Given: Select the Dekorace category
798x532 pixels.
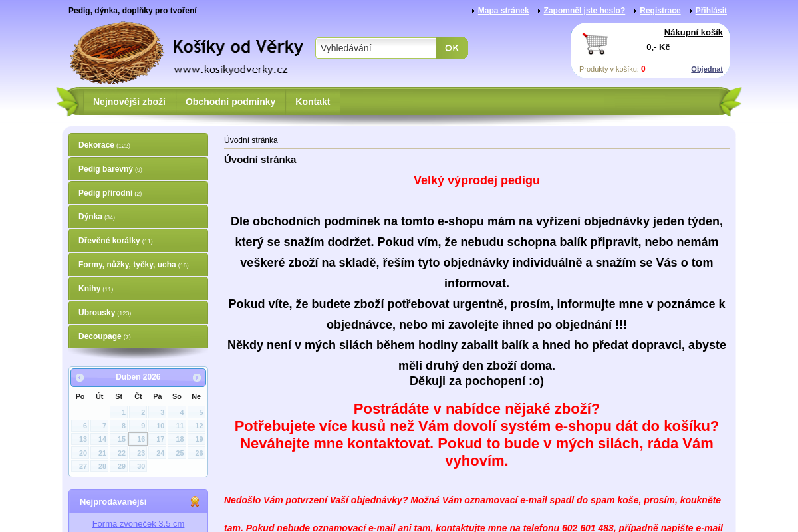Looking at the screenshot, I should 96,144.
